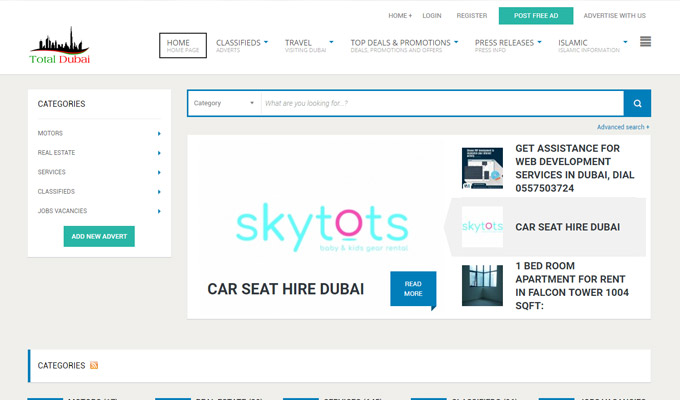Open the Categories RSS feed icon
This screenshot has width=680, height=400.
pos(94,365)
